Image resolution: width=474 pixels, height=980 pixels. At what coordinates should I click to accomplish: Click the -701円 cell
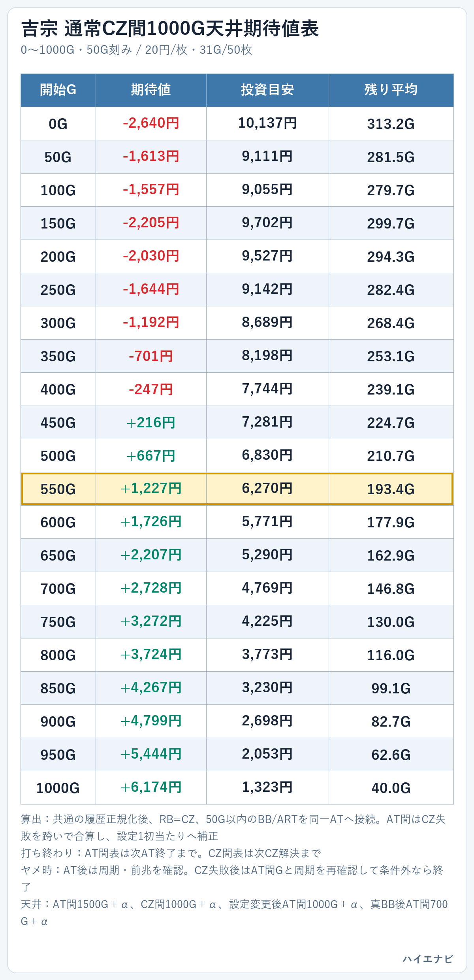[x=151, y=356]
